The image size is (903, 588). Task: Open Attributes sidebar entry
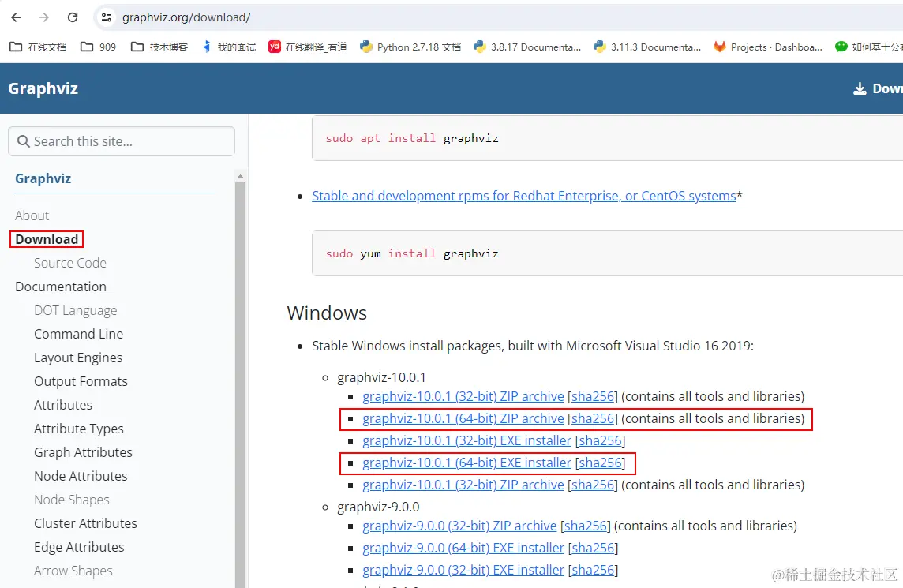coord(63,405)
